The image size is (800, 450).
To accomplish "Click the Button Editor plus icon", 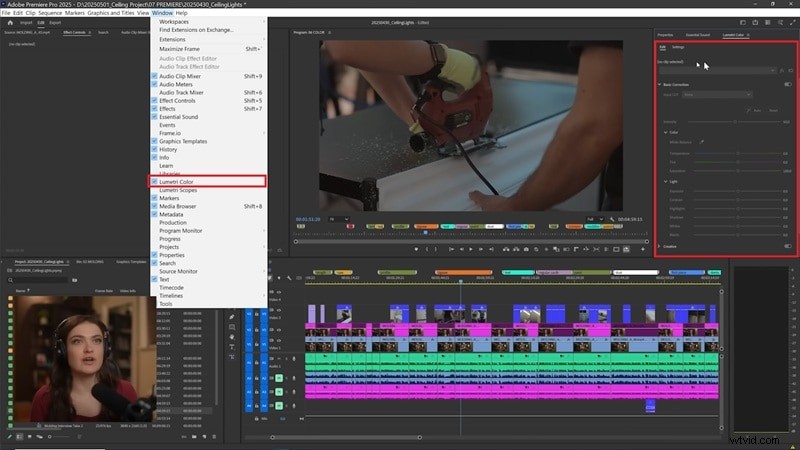I will click(x=642, y=249).
